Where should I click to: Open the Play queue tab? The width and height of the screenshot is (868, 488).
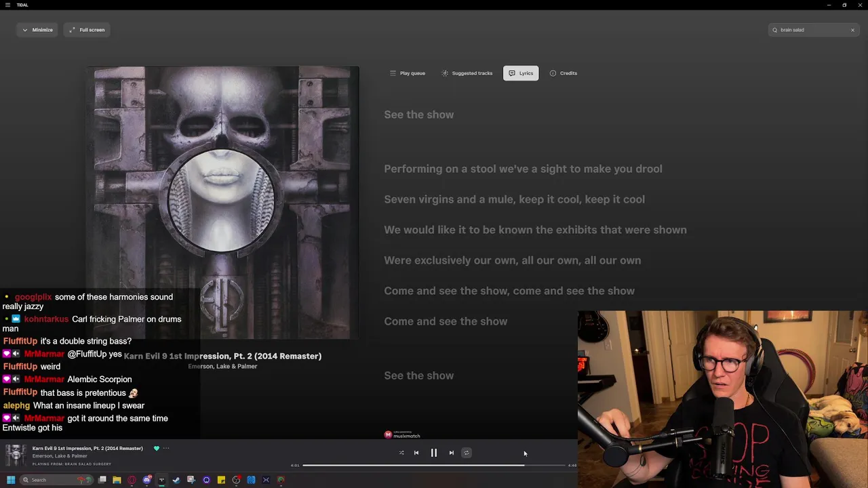tap(408, 73)
